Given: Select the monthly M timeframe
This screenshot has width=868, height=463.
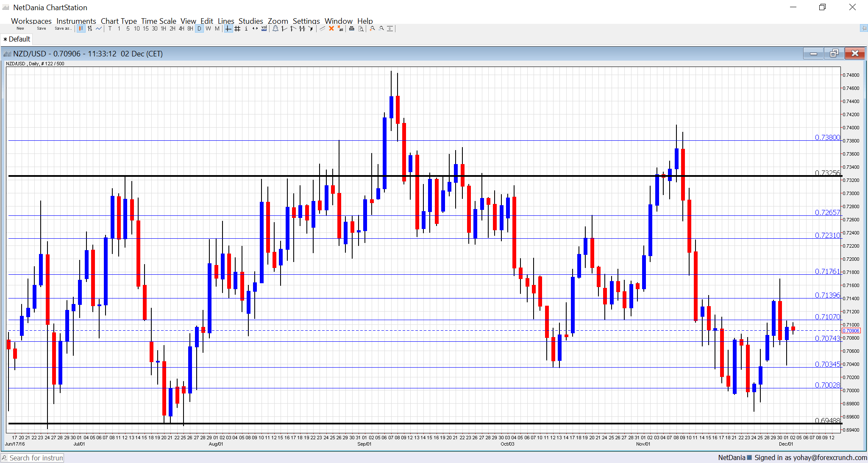Looking at the screenshot, I should 216,29.
